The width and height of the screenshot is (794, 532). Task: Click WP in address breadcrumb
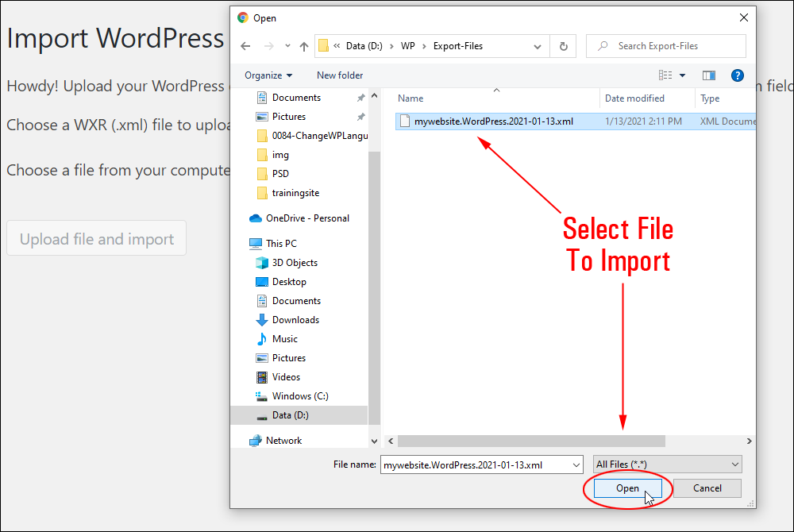pos(407,46)
